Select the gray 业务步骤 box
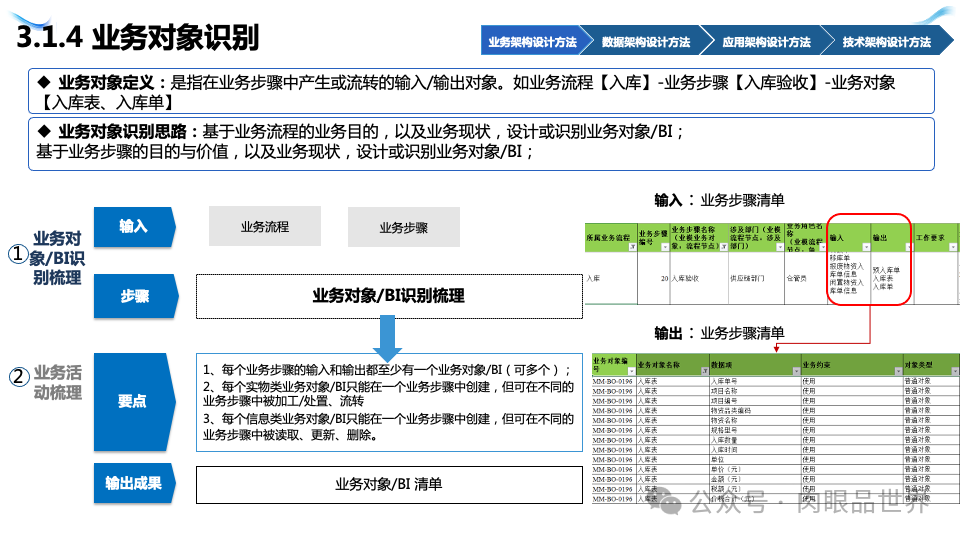This screenshot has height=540, width=960. click(403, 227)
